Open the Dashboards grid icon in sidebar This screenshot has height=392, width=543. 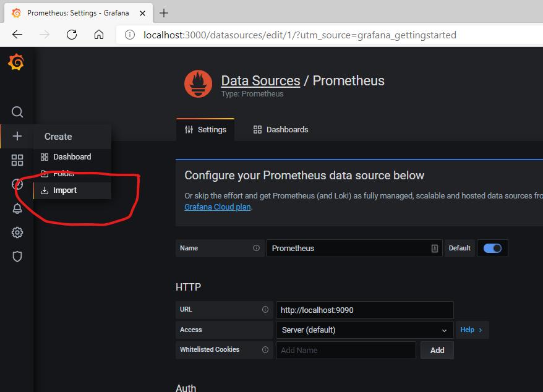tap(17, 160)
